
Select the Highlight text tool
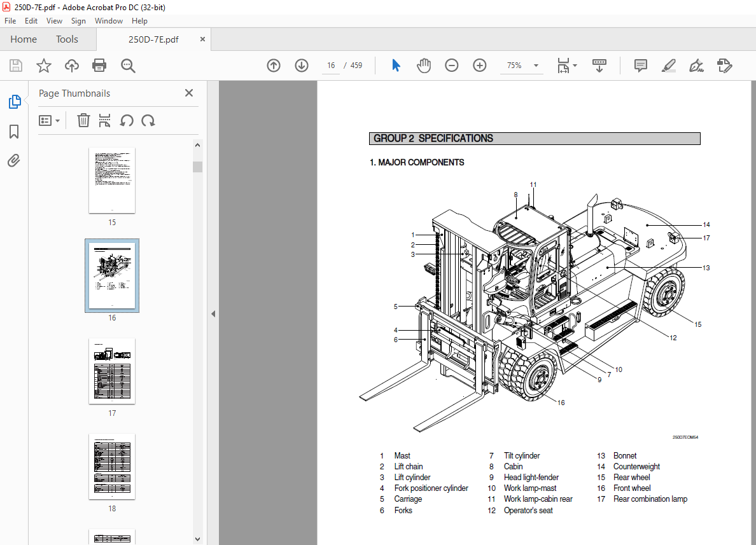pos(668,66)
